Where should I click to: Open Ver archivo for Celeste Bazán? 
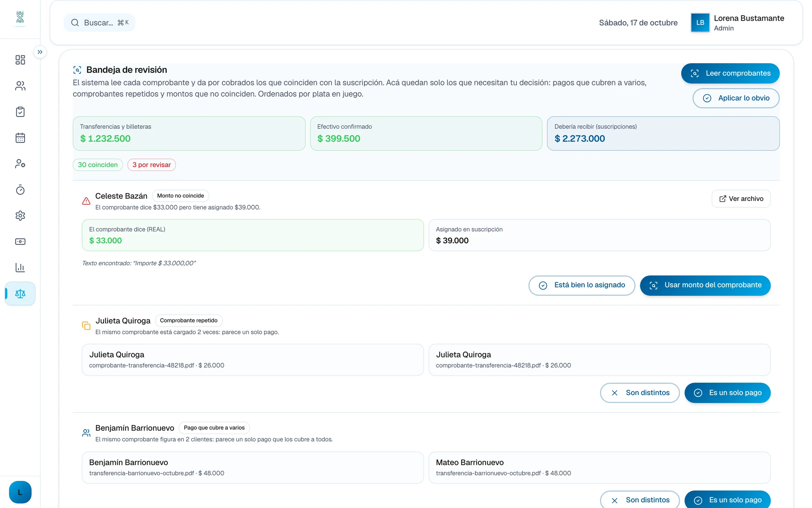point(741,199)
